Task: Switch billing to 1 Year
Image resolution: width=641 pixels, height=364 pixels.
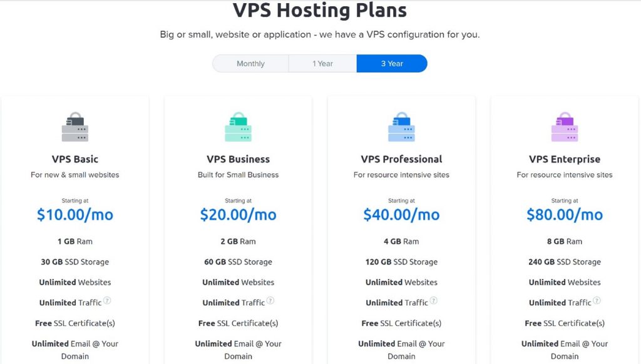Action: (x=322, y=63)
